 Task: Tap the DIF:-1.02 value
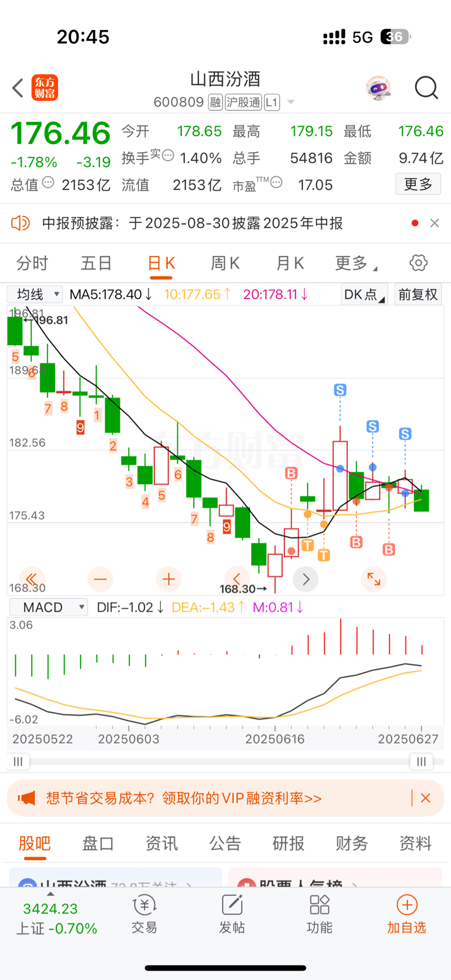pyautogui.click(x=130, y=607)
